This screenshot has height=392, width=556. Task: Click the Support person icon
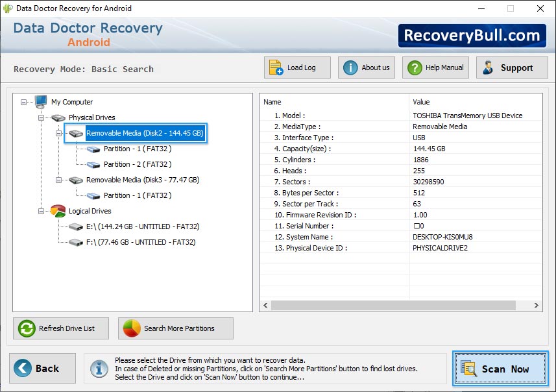coord(488,67)
